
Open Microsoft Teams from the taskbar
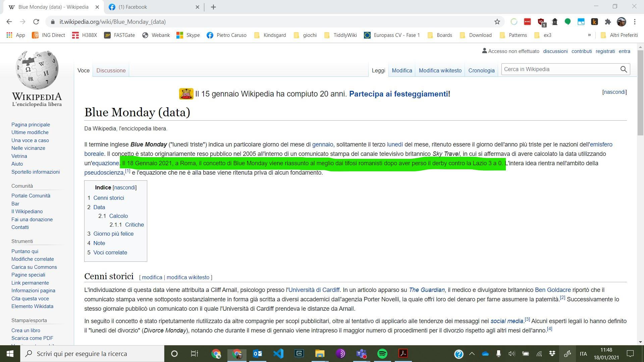[x=361, y=354]
